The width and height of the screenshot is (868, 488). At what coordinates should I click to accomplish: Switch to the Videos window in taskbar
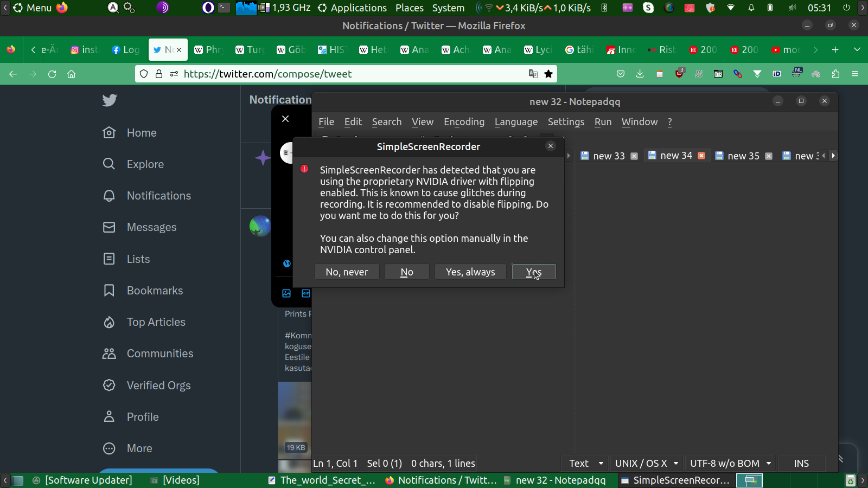[175, 480]
